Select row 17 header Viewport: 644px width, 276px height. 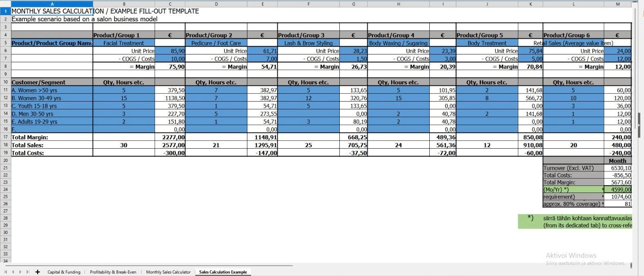[5, 137]
